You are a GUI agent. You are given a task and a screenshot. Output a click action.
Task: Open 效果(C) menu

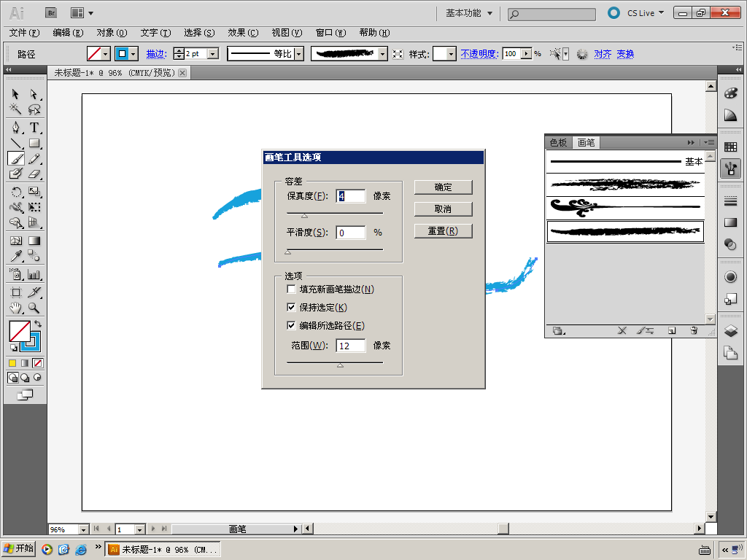[x=242, y=32]
